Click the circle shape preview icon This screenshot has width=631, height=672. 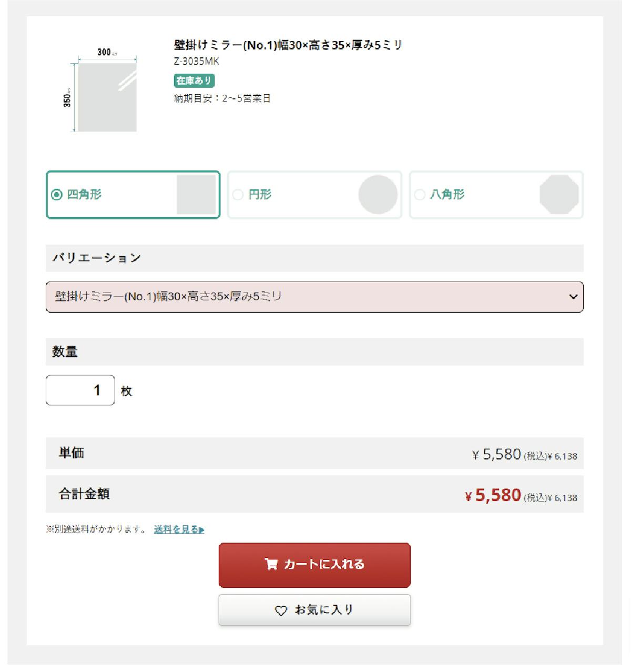378,195
